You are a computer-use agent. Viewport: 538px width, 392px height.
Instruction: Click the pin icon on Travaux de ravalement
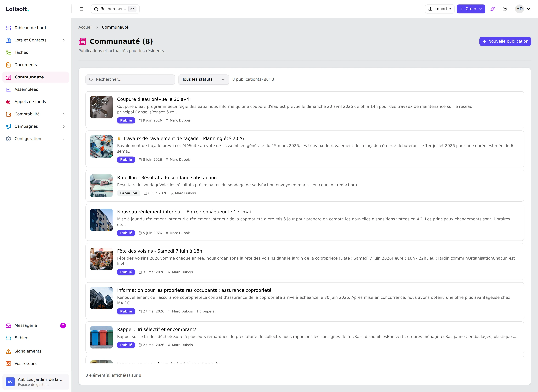click(x=119, y=138)
